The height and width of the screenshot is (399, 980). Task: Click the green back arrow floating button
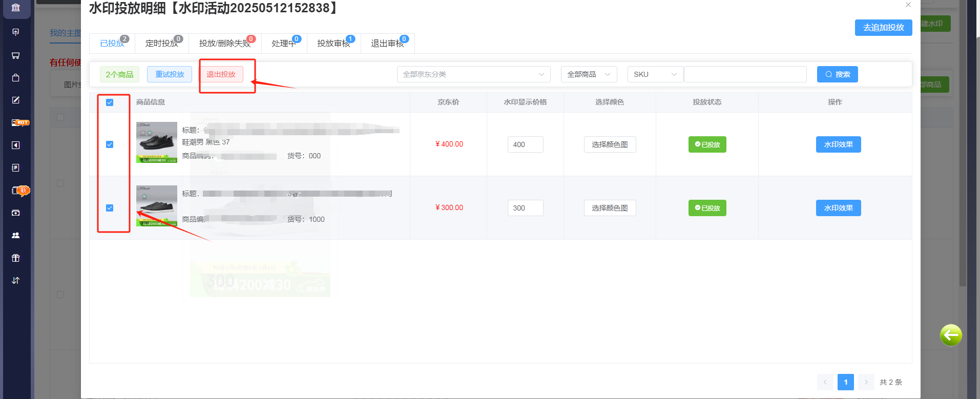pos(951,335)
